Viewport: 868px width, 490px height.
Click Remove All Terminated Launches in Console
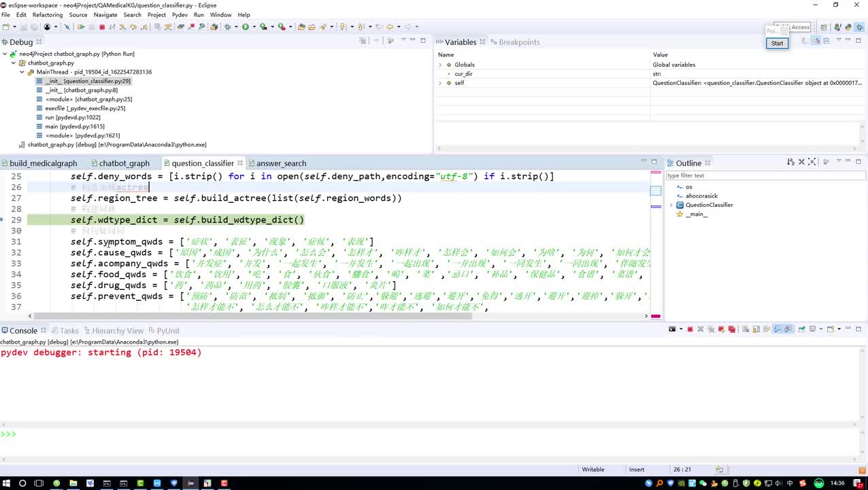click(x=711, y=329)
